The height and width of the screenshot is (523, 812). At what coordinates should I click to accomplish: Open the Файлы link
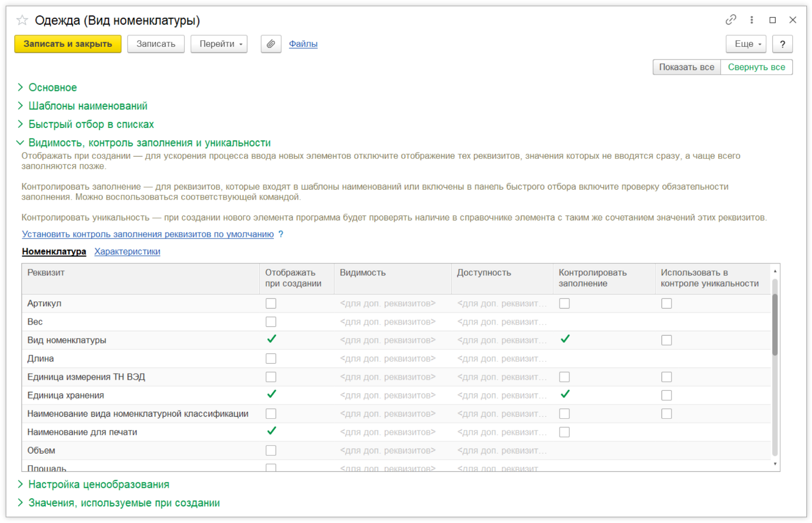(x=303, y=44)
